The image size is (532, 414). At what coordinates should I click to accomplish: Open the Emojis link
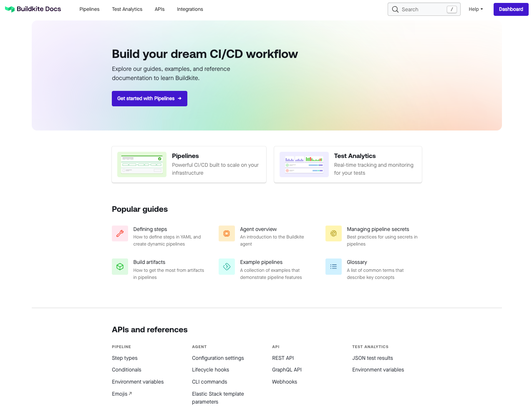click(120, 394)
